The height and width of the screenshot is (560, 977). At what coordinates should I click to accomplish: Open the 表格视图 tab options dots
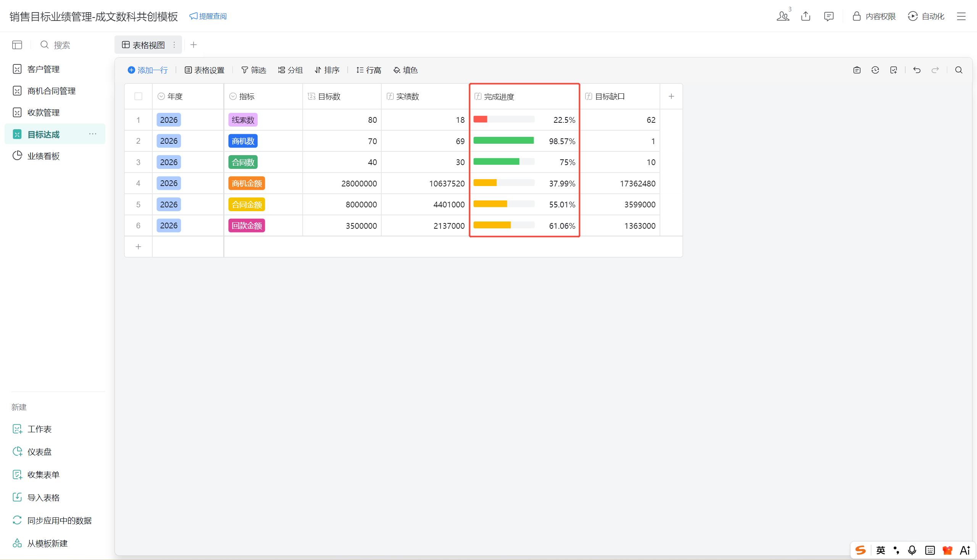[x=174, y=45]
